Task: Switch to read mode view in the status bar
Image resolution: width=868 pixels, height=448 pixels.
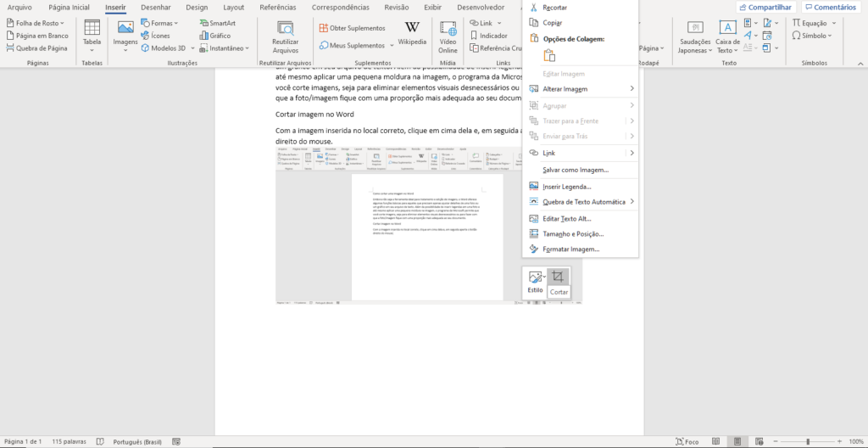Action: 715,442
